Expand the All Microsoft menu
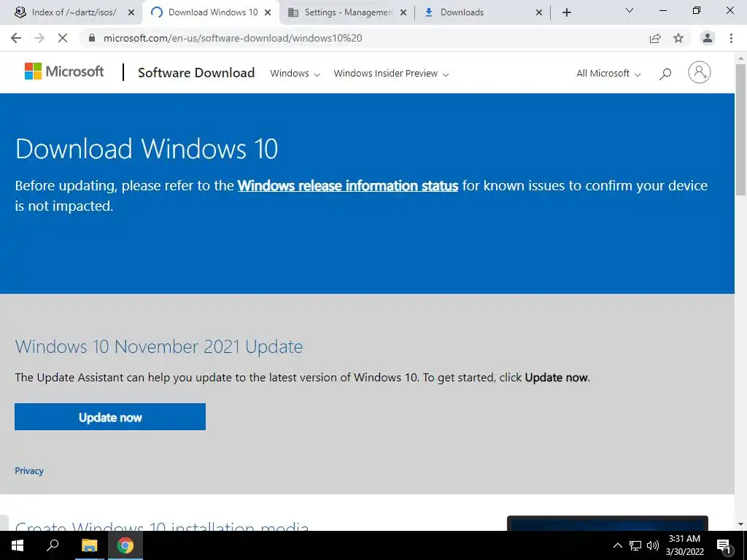Screen dimensions: 747x560 [608, 74]
